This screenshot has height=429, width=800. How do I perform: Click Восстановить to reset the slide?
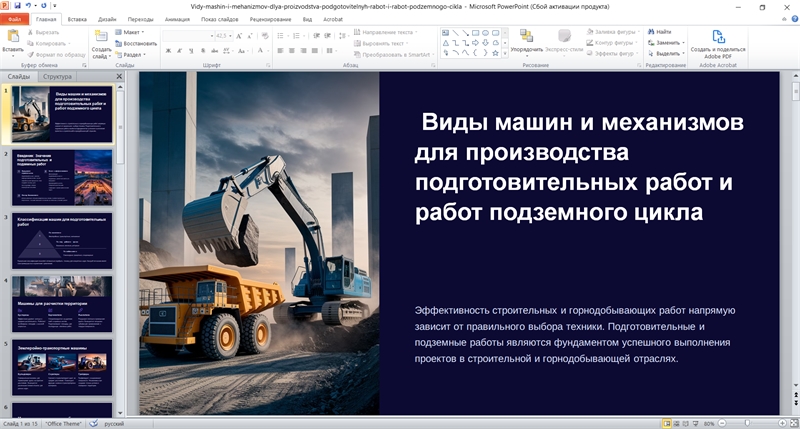coord(136,43)
